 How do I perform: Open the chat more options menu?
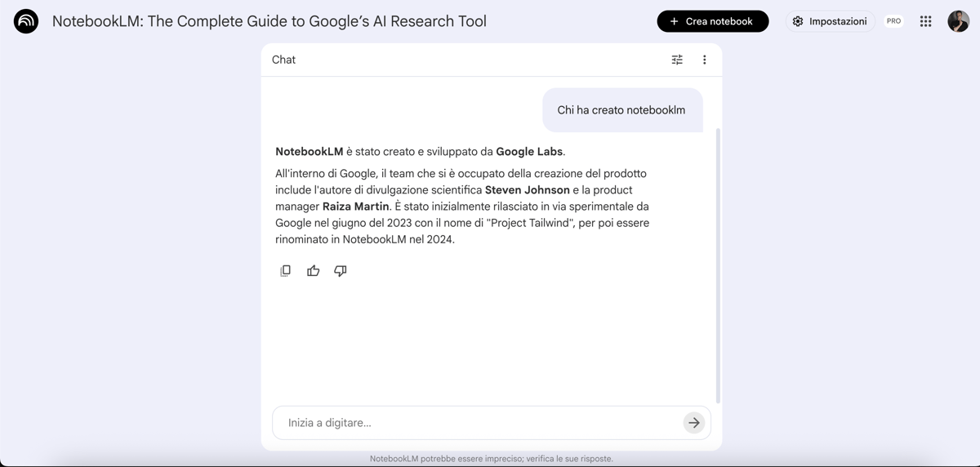pyautogui.click(x=704, y=60)
